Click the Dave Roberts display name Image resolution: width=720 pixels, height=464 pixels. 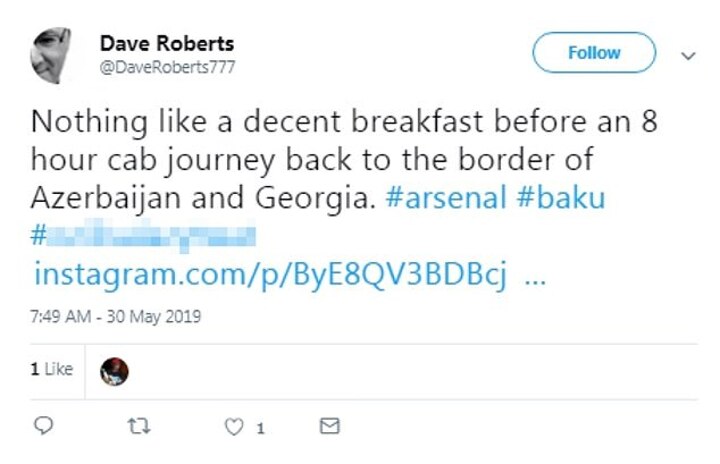pyautogui.click(x=167, y=44)
